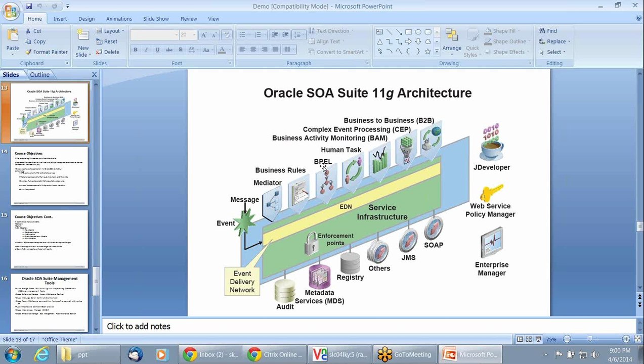Open the Animations tab
644x364 pixels.
tap(119, 19)
